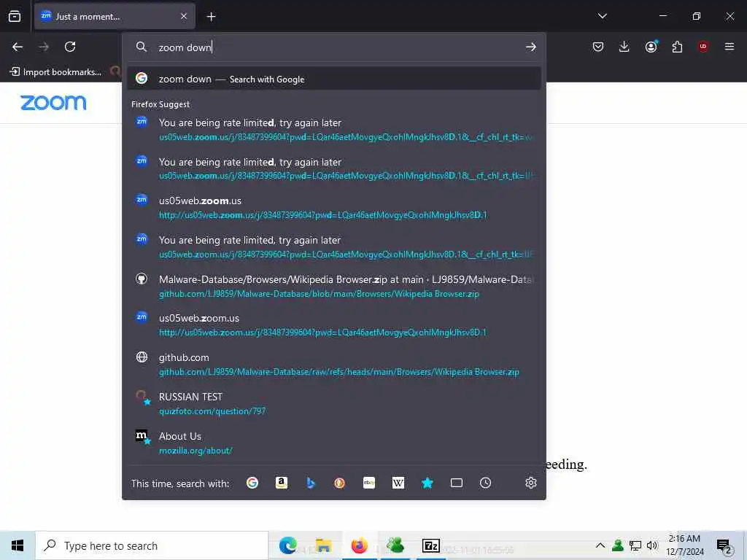Image resolution: width=747 pixels, height=560 pixels.
Task: Open a new tab with the plus button
Action: (x=211, y=17)
